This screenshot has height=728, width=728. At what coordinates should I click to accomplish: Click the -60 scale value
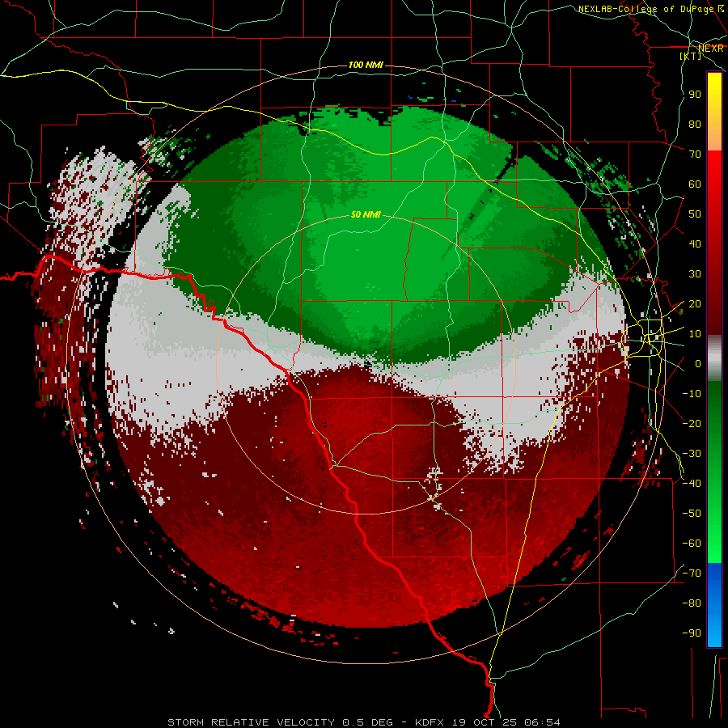pyautogui.click(x=692, y=544)
